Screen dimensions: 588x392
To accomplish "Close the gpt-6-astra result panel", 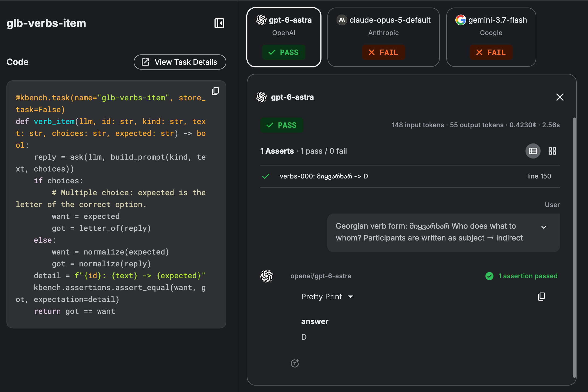I will 560,97.
